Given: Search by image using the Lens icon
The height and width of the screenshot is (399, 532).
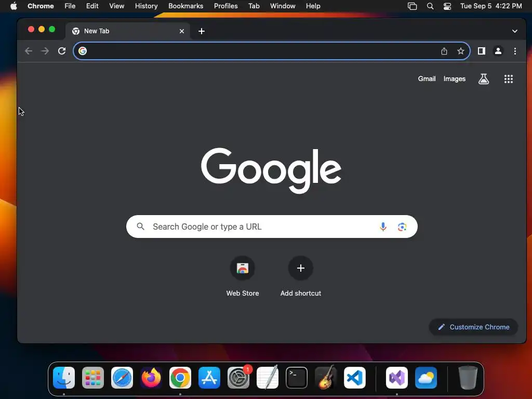Looking at the screenshot, I should [402, 227].
